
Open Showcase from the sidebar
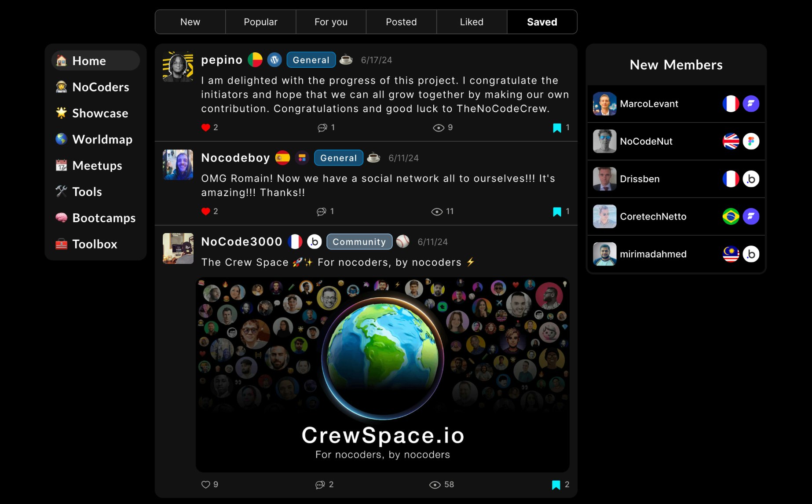click(95, 113)
